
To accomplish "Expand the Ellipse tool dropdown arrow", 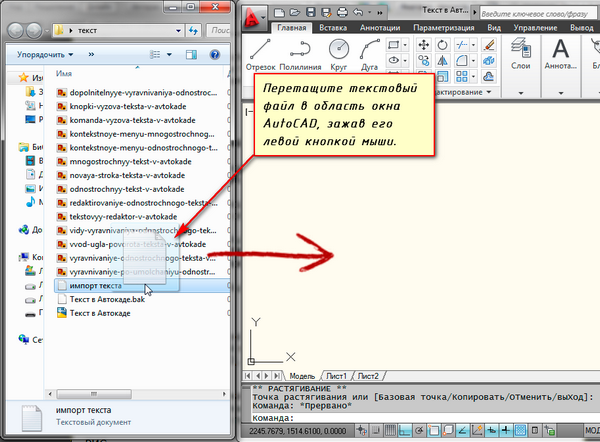I will (x=405, y=60).
